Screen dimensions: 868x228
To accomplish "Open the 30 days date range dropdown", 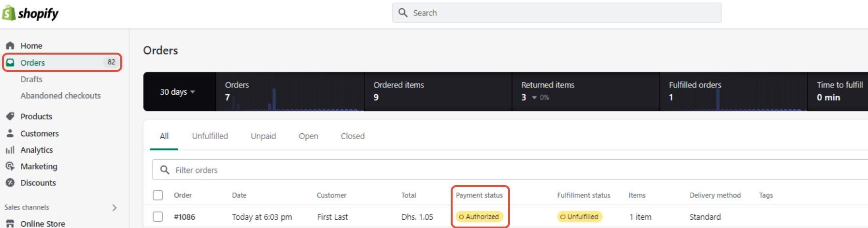I will point(177,92).
